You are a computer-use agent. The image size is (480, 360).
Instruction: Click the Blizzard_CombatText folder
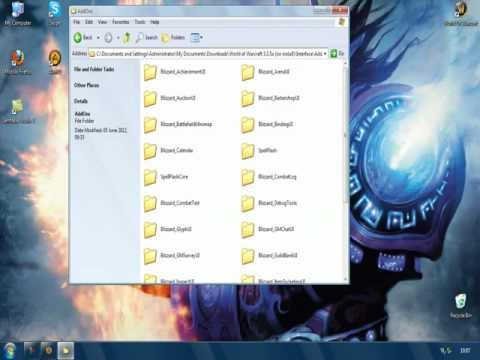click(172, 203)
